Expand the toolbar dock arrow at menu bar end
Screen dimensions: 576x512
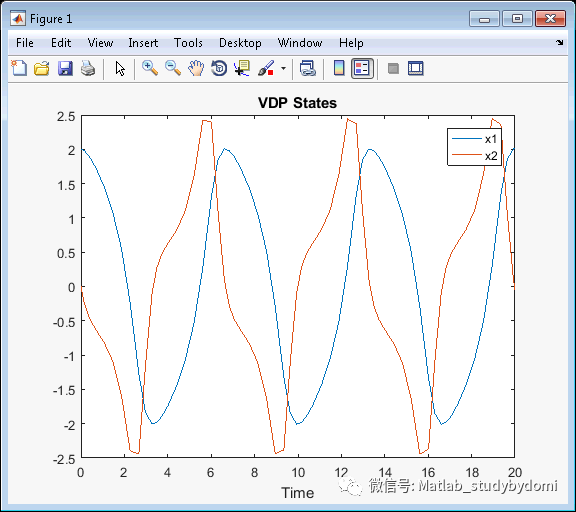point(559,43)
